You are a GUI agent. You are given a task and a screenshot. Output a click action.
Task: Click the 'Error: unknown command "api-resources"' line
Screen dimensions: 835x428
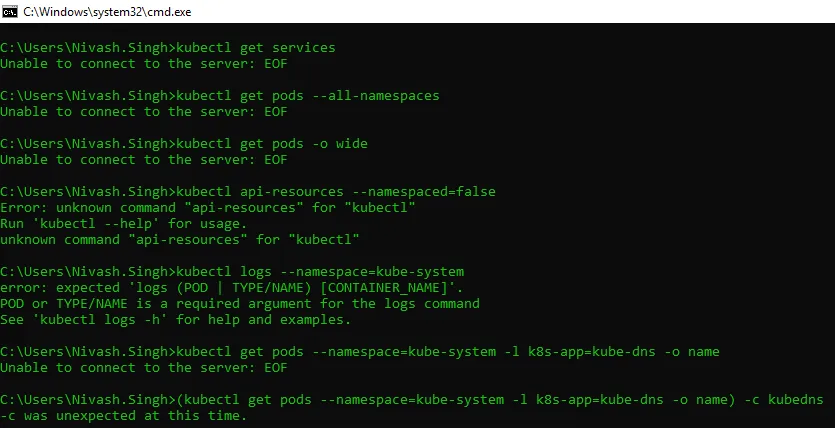tap(208, 208)
